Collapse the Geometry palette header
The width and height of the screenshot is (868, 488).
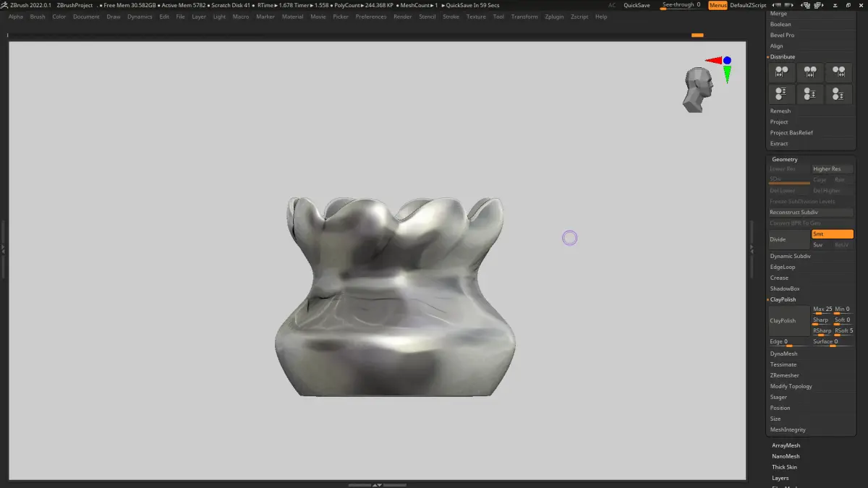(785, 159)
